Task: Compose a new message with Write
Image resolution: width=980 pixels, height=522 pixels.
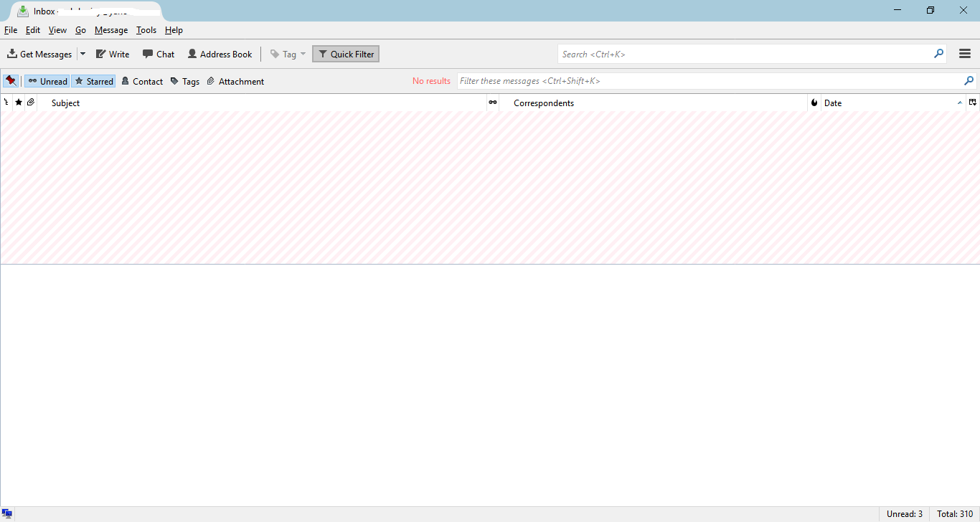Action: [x=113, y=54]
